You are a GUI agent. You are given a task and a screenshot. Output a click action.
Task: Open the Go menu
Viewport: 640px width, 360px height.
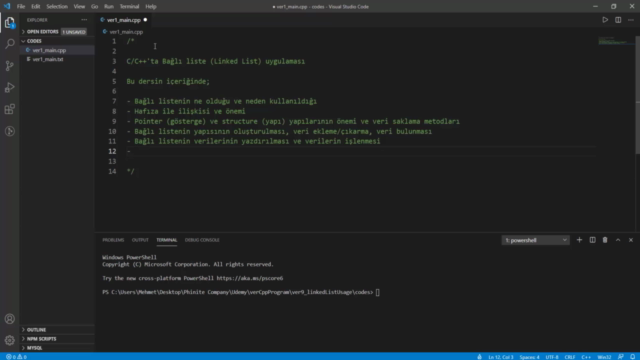[x=94, y=7]
